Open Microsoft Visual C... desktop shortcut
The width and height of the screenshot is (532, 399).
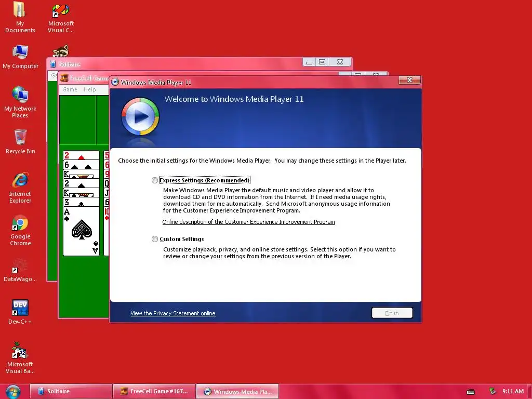point(61,18)
